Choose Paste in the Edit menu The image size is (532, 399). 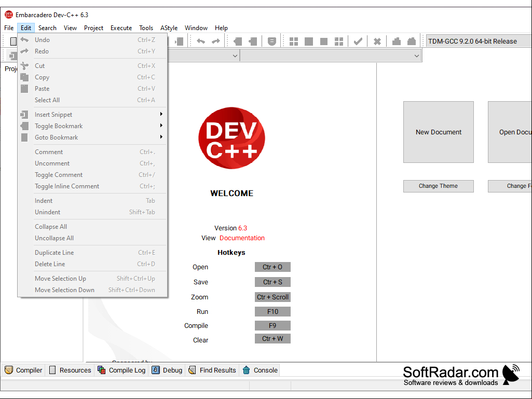(x=92, y=89)
